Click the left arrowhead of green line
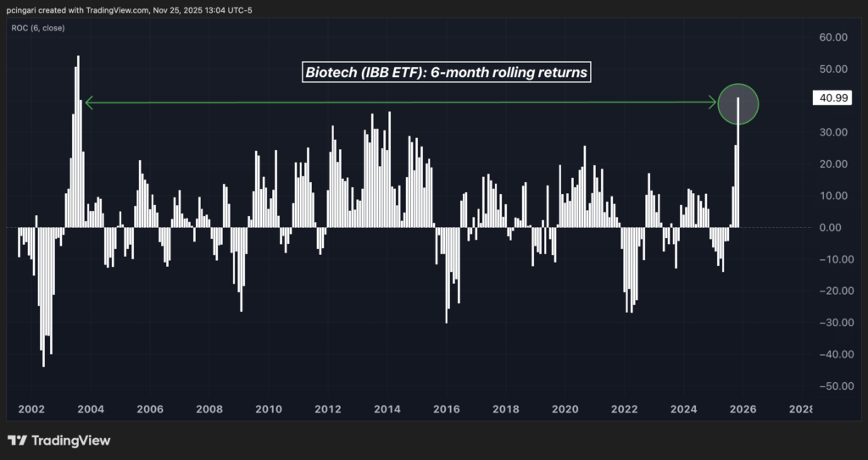The width and height of the screenshot is (868, 460). (89, 103)
